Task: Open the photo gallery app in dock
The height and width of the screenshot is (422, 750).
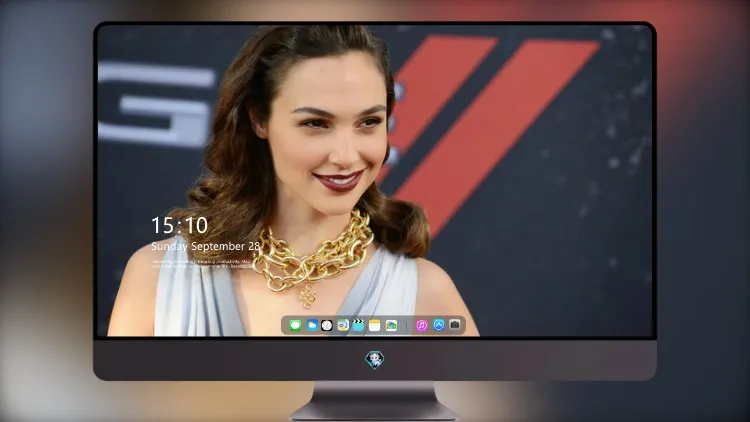Action: pyautogui.click(x=391, y=325)
